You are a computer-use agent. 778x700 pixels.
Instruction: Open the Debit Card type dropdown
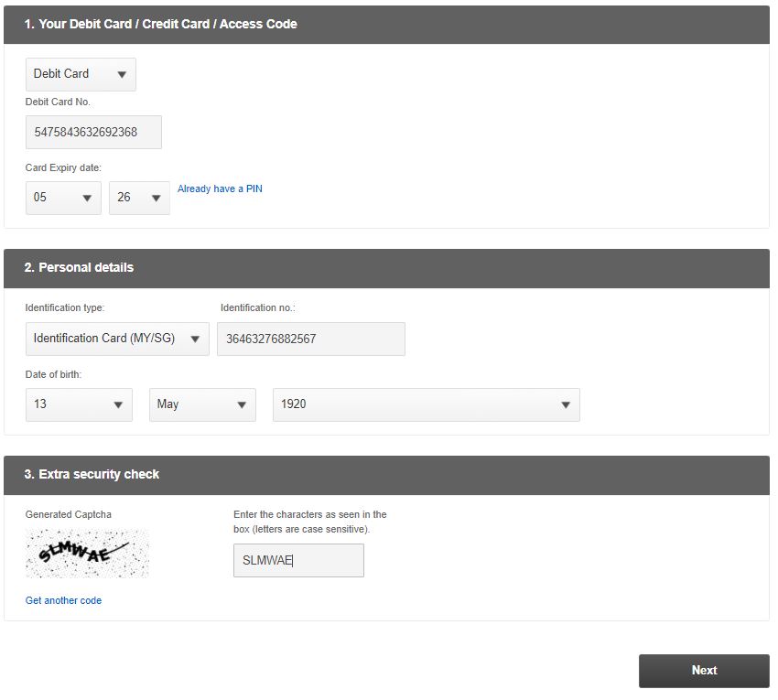click(81, 74)
